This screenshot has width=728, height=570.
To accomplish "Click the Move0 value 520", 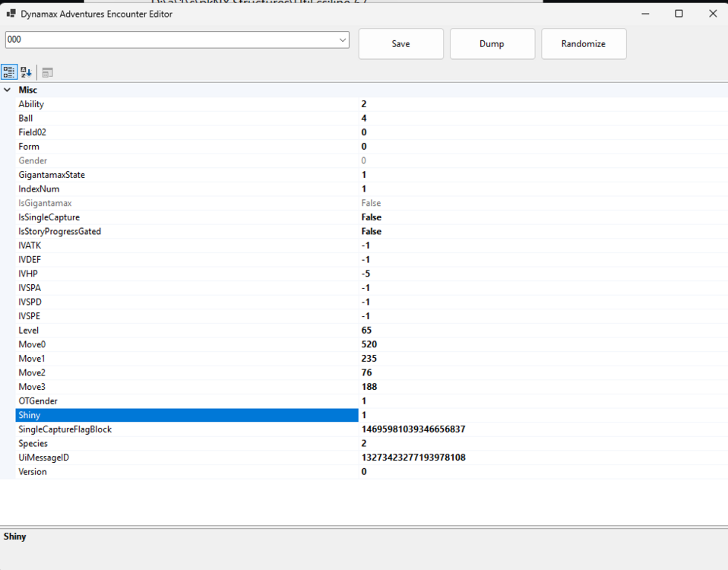I will click(x=369, y=344).
